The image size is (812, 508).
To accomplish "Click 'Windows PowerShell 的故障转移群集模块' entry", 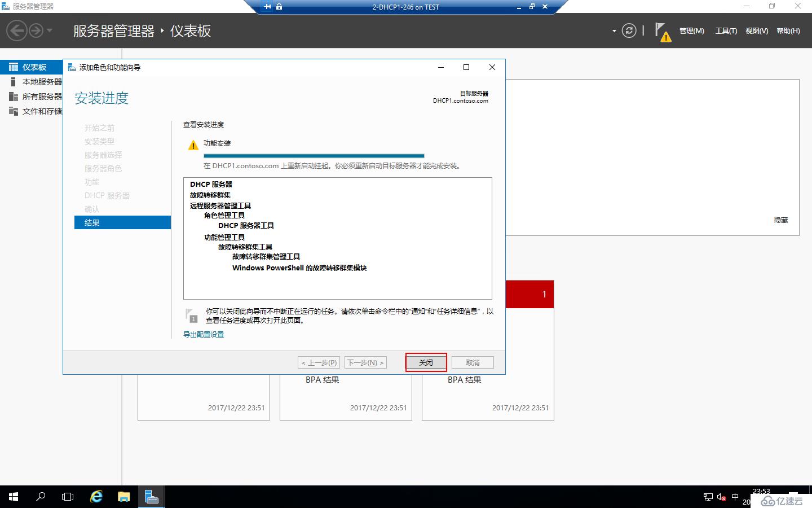I will (x=299, y=268).
